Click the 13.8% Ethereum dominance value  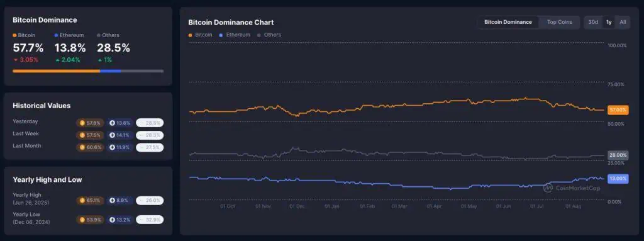(x=70, y=48)
